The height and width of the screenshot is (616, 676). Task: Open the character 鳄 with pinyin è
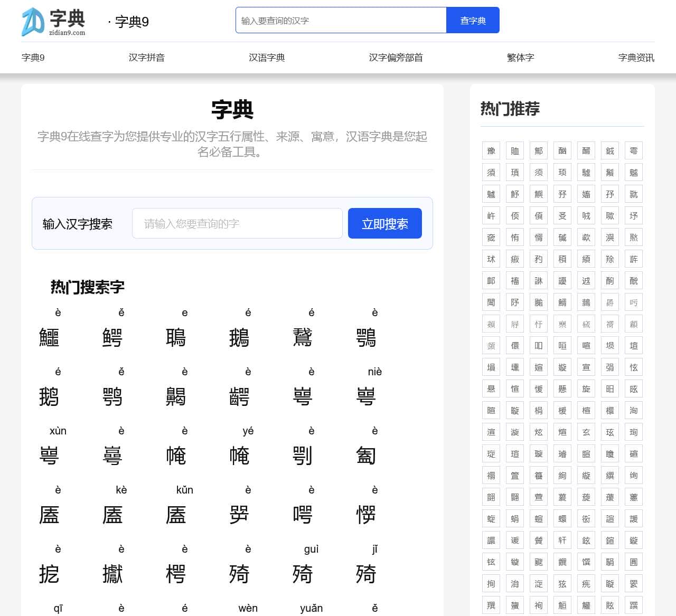tap(111, 337)
